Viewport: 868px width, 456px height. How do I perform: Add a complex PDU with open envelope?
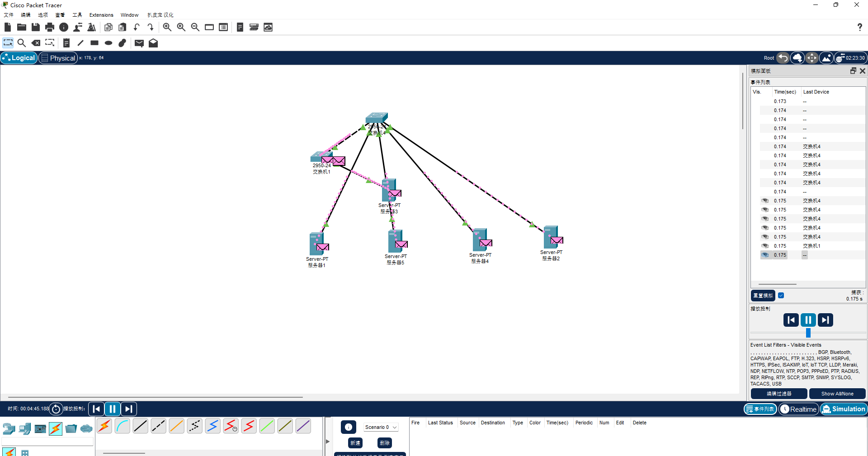[153, 43]
